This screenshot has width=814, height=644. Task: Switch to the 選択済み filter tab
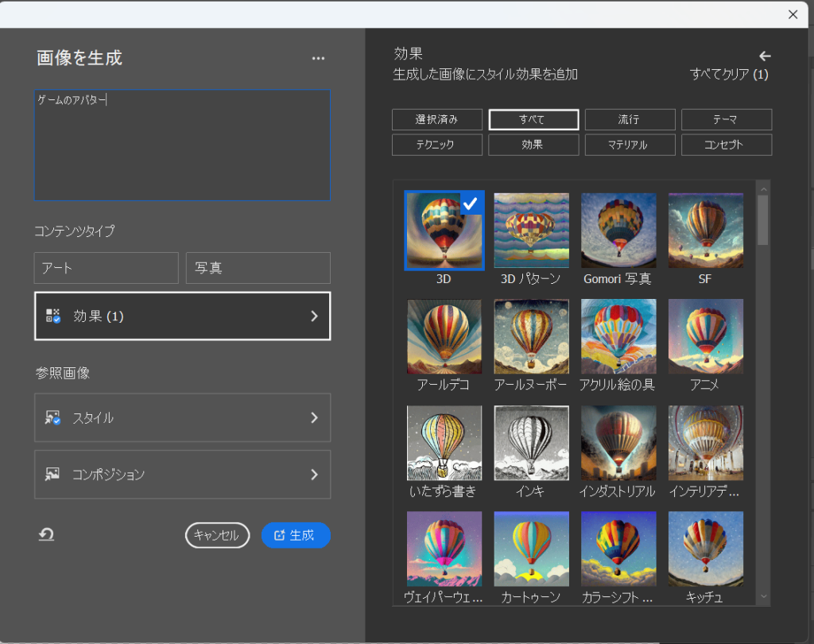coord(436,119)
